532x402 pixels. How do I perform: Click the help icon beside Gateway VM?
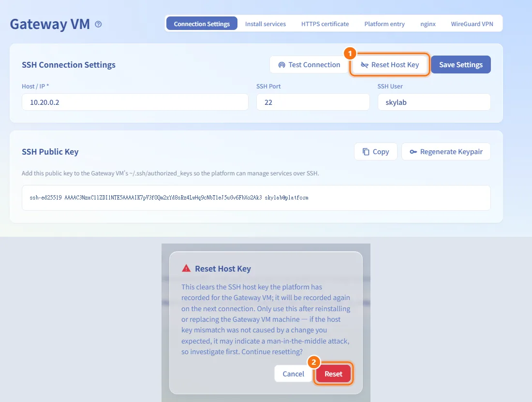[x=98, y=24]
